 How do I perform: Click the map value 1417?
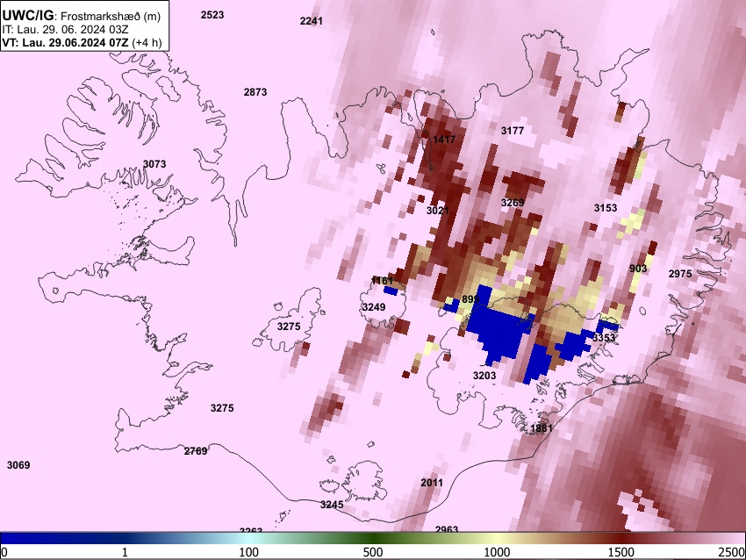(x=444, y=140)
